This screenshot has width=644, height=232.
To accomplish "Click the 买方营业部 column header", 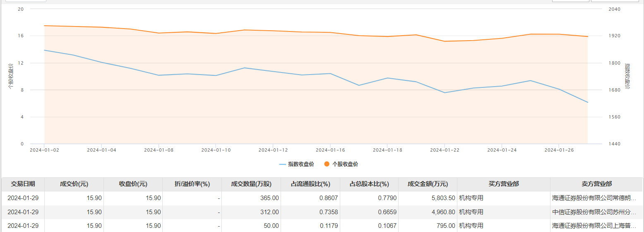I will click(x=503, y=184).
